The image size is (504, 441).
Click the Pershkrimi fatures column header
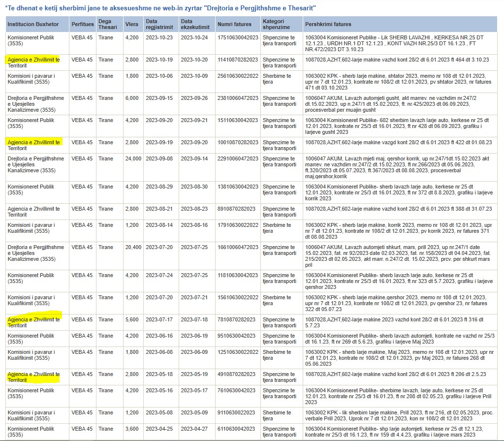click(x=328, y=24)
